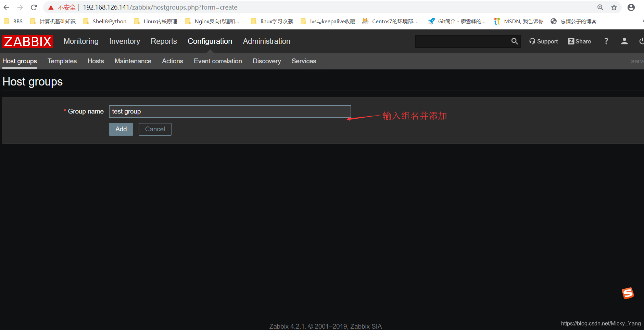
Task: Go to Services submenu tab
Action: tap(304, 61)
